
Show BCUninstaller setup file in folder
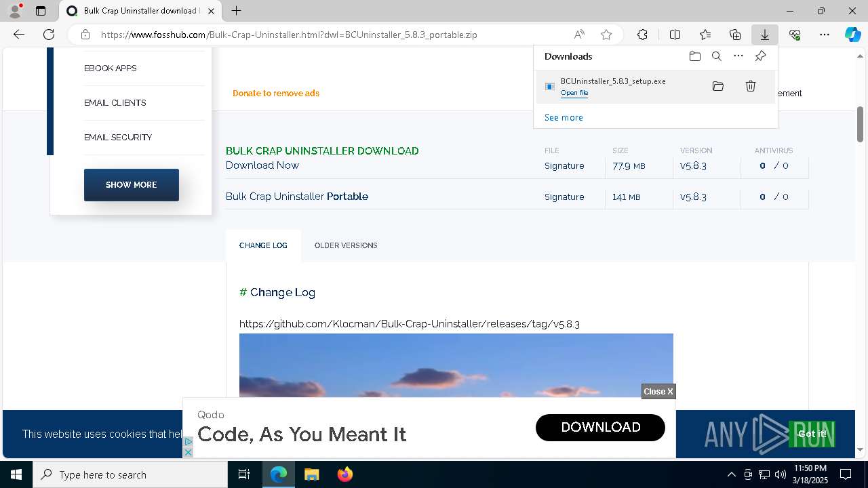tap(718, 86)
